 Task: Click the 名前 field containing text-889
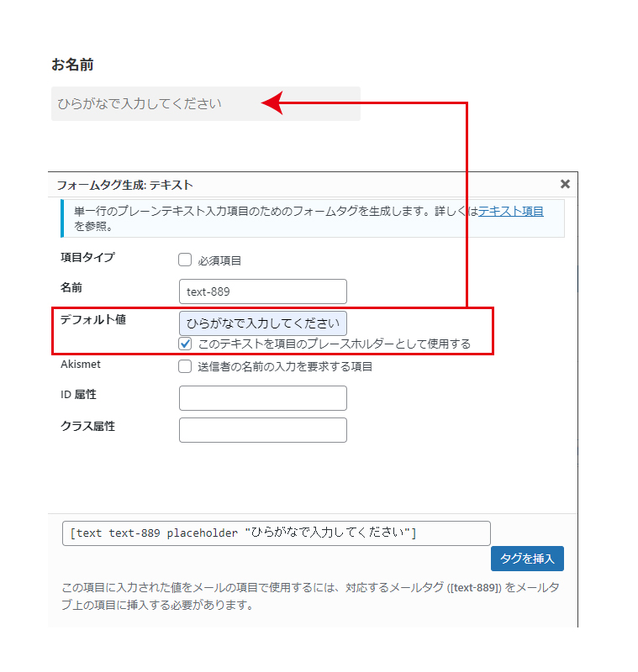262,291
